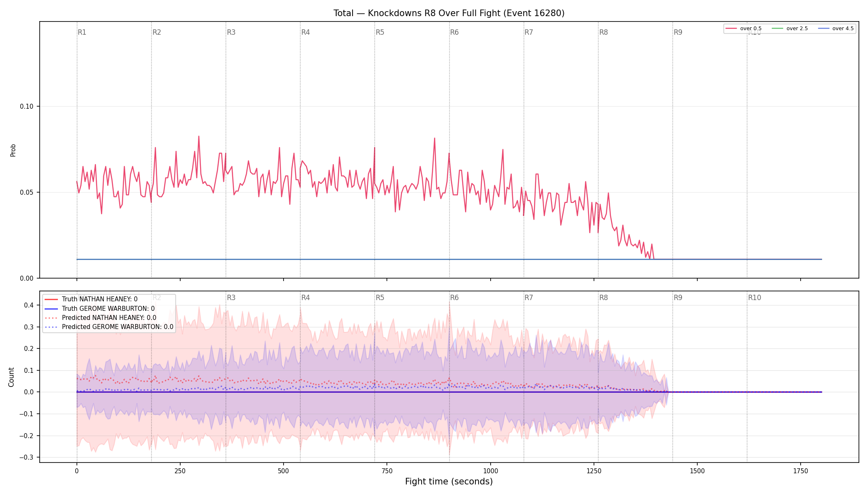Click the 0.10 tick on the Prob axis
The width and height of the screenshot is (868, 496).
tap(26, 107)
